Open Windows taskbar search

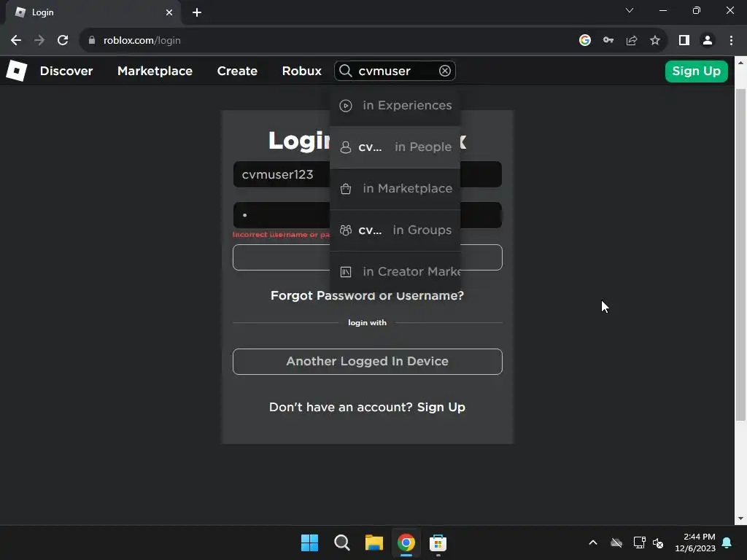(x=341, y=542)
